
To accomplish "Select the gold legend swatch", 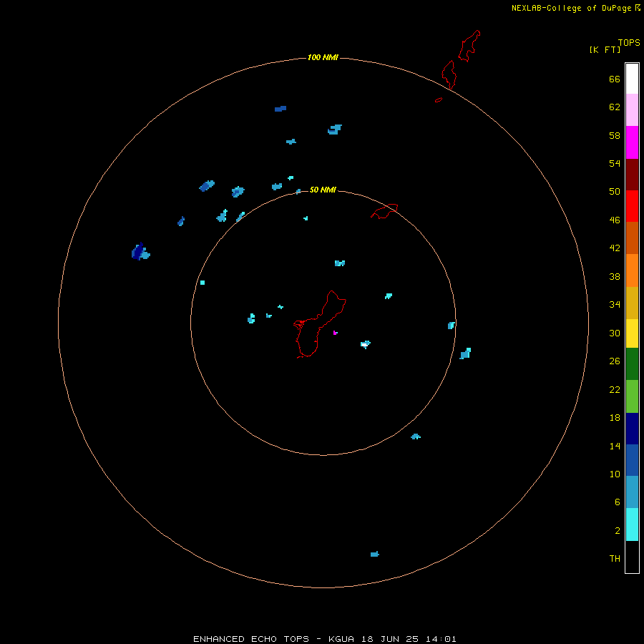I will tap(632, 303).
